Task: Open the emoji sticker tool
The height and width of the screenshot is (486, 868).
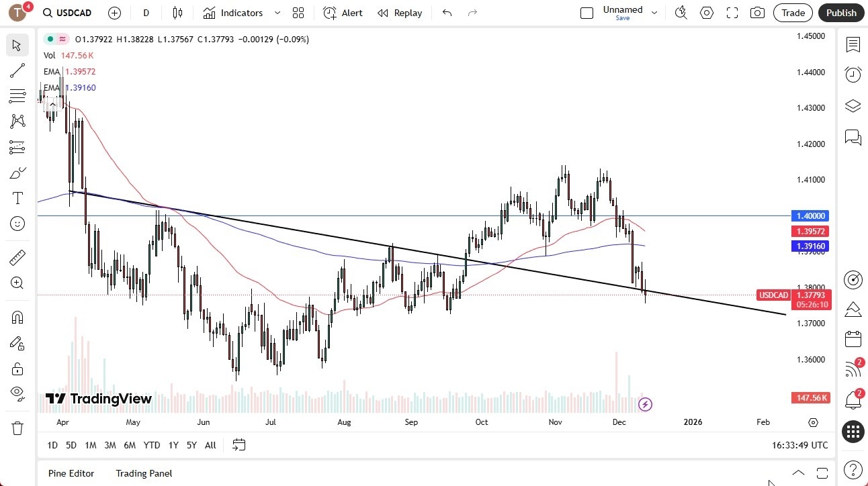Action: click(x=17, y=223)
